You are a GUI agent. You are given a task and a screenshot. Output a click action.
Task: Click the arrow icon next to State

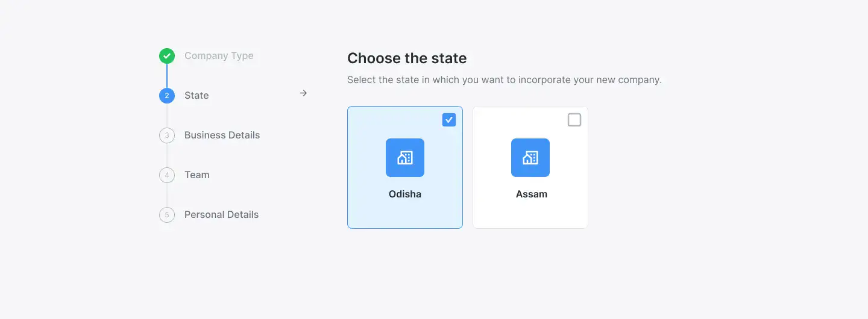303,93
